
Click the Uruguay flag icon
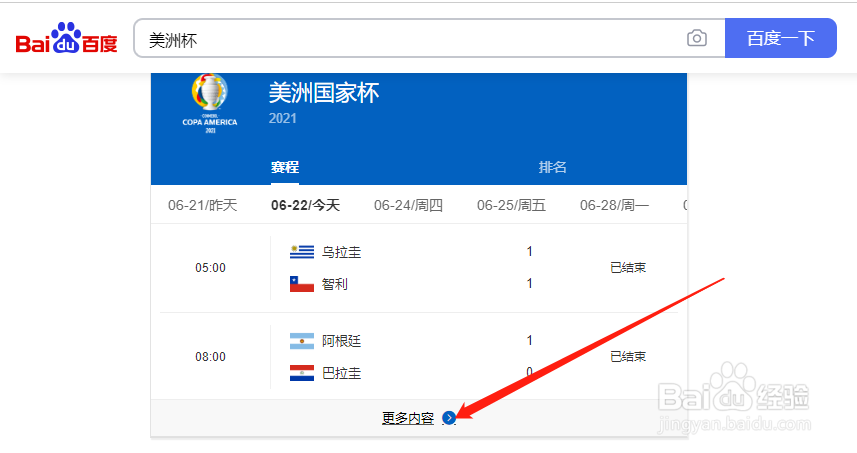[x=302, y=252]
